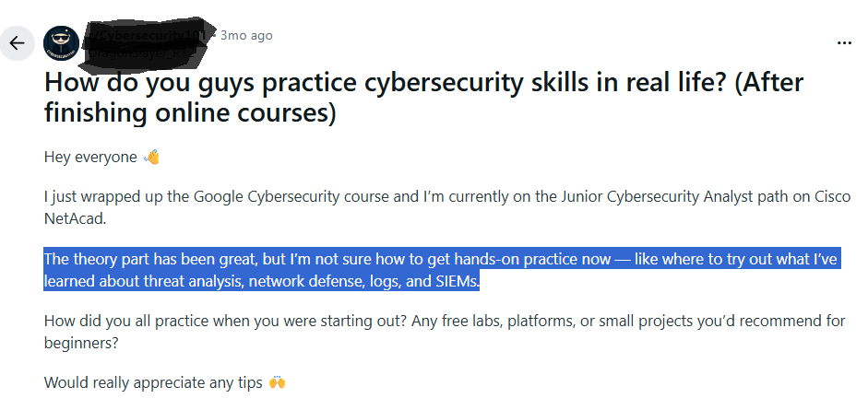Click the "3mo ago" timestamp
This screenshot has width=868, height=410.
pos(246,35)
